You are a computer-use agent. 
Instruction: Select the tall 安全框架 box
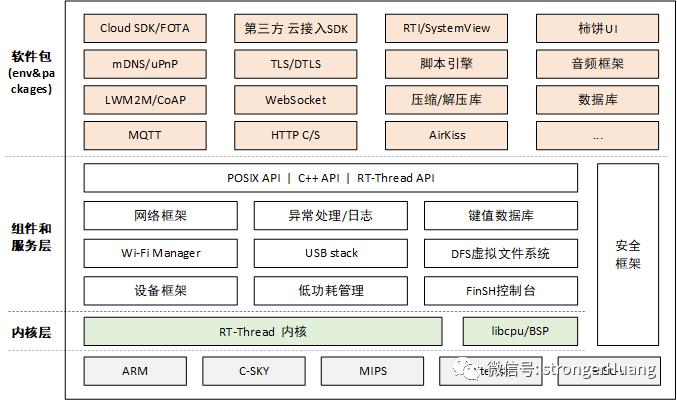click(x=628, y=254)
